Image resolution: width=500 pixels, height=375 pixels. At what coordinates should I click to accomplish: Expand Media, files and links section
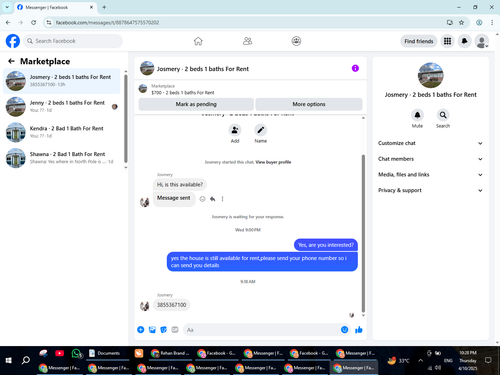pos(430,174)
